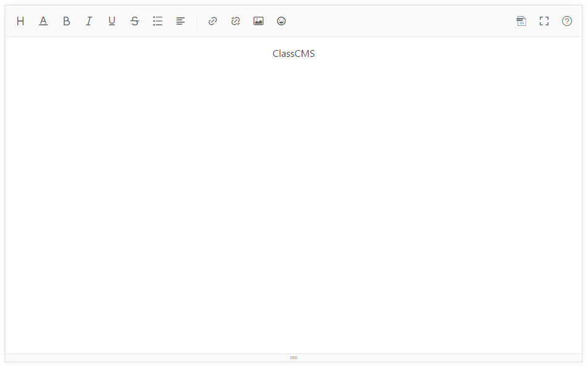Open the text alignment tool

tap(181, 21)
